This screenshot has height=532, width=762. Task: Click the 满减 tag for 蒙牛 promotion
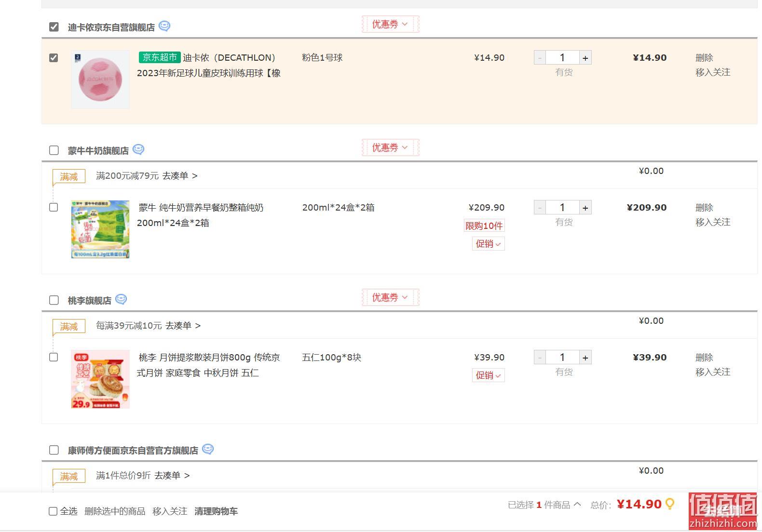(69, 177)
